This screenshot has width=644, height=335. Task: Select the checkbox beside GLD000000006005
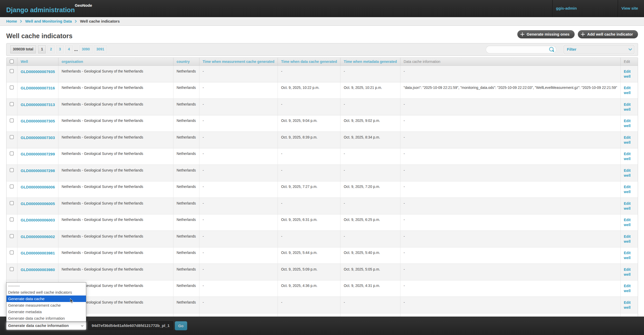pyautogui.click(x=12, y=203)
